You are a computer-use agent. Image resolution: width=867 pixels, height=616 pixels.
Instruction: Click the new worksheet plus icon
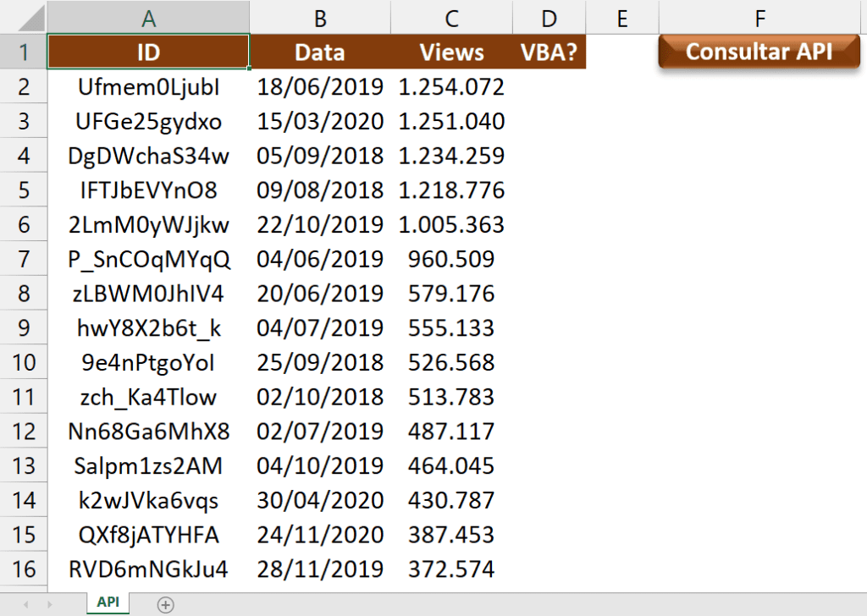pyautogui.click(x=166, y=603)
